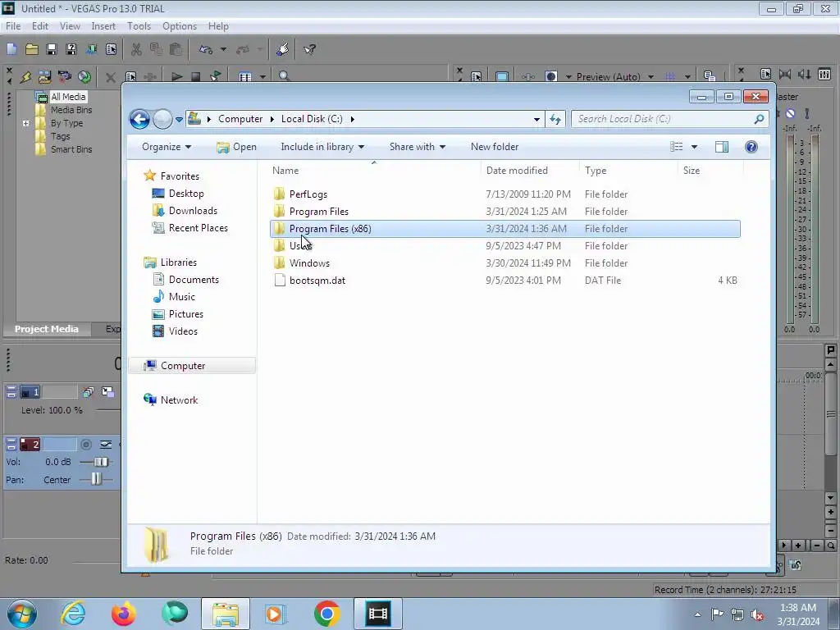Stop media preview with the stop icon

tap(195, 76)
